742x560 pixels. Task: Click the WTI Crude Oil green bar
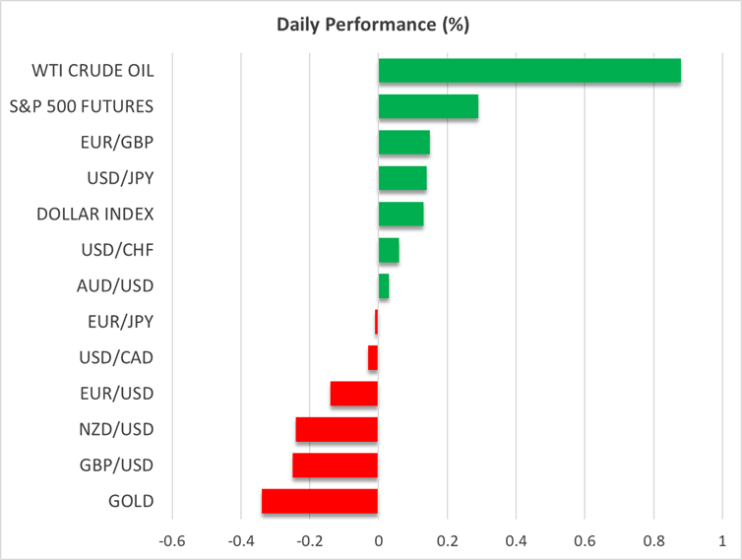pyautogui.click(x=529, y=71)
